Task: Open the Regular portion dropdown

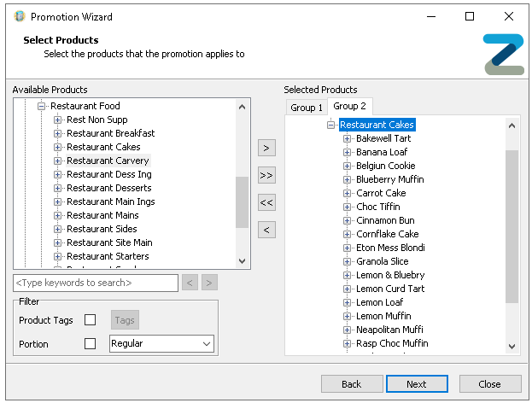Action: [x=161, y=343]
